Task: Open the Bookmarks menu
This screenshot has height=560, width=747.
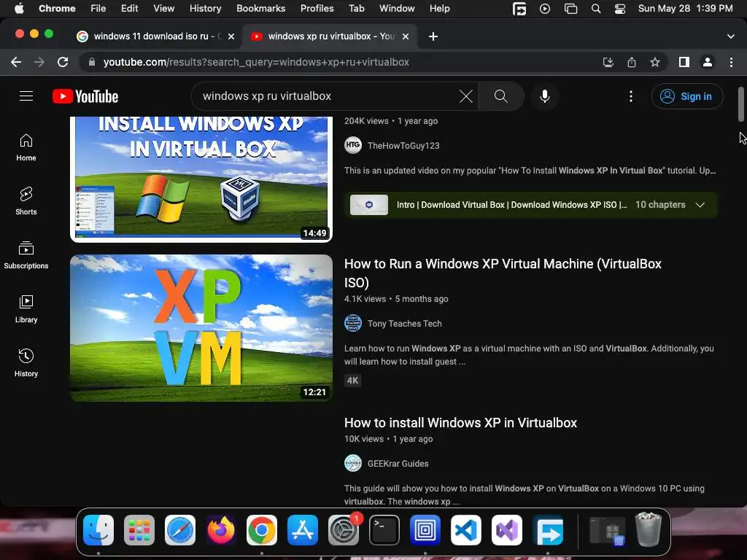Action: click(260, 9)
